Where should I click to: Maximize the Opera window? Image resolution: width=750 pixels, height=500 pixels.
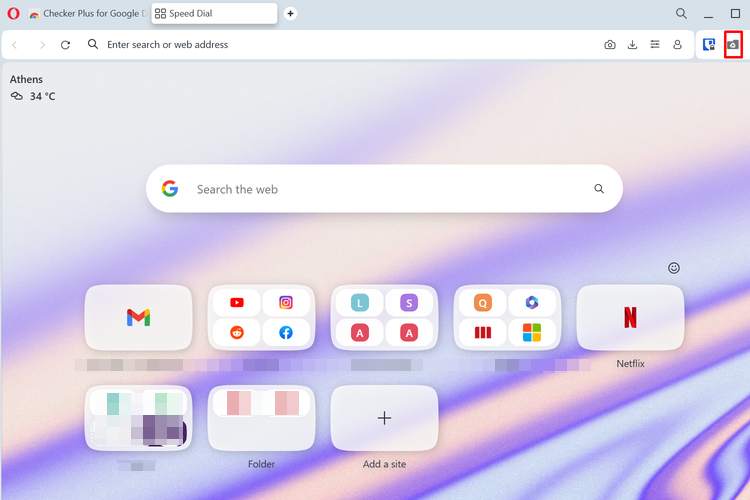point(736,13)
